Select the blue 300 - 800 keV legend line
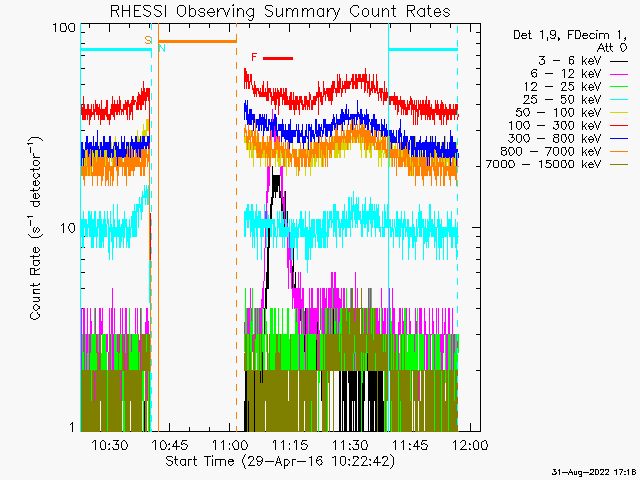The width and height of the screenshot is (640, 480). [x=619, y=140]
